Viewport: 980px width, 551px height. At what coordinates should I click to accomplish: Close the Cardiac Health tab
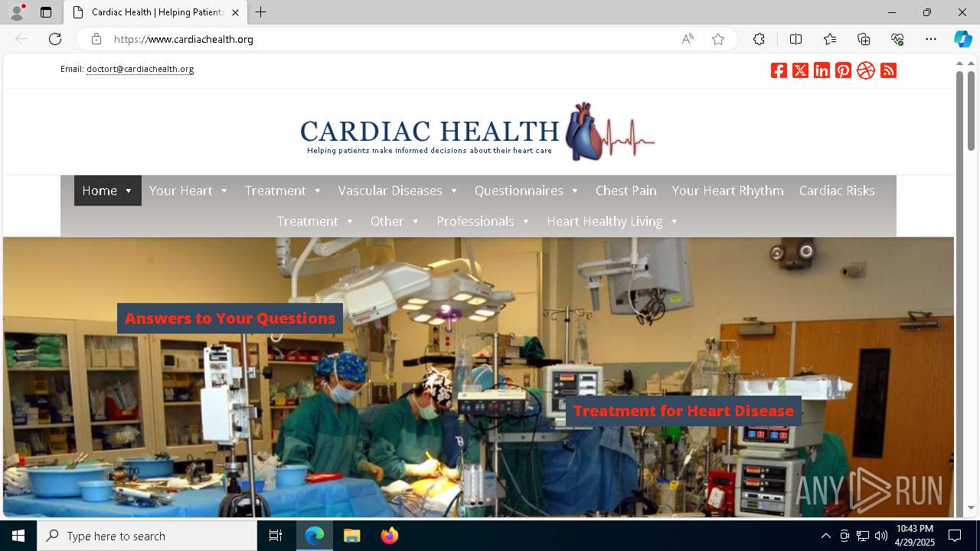[x=235, y=12]
